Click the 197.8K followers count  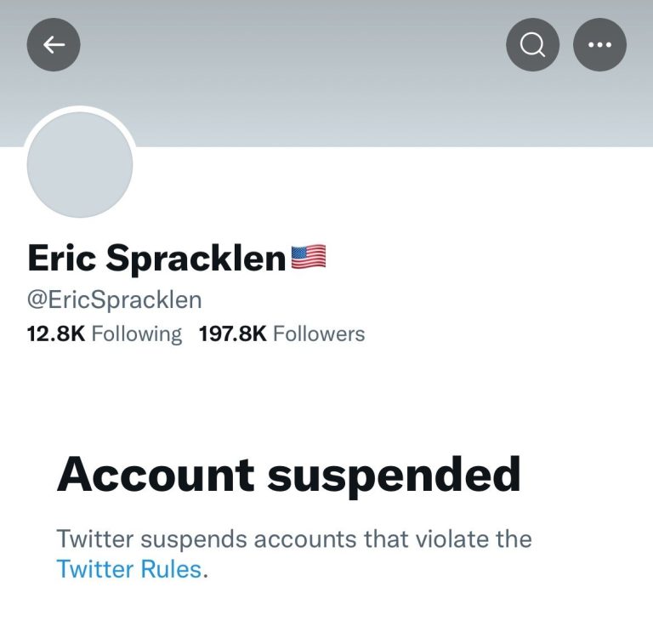232,334
